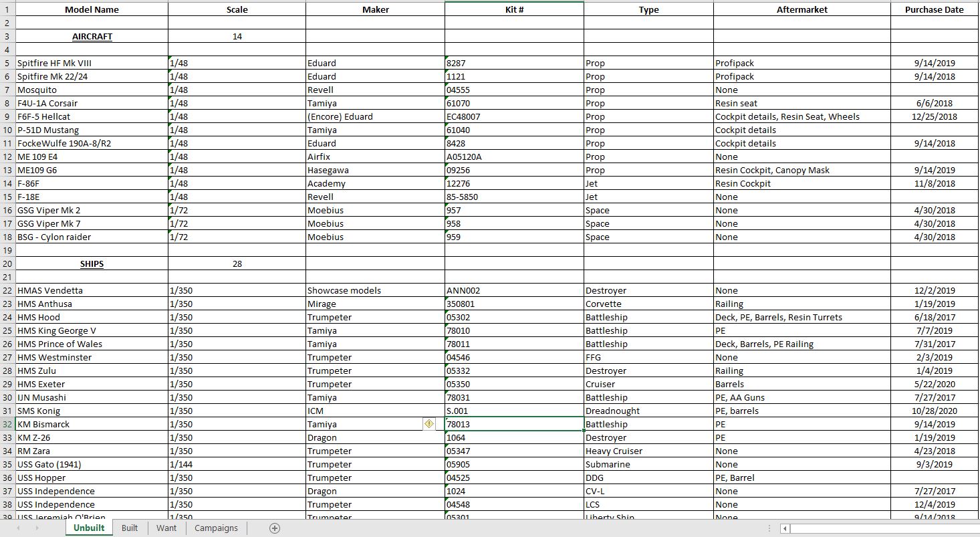Switch to the Built sheet tab

[x=130, y=528]
